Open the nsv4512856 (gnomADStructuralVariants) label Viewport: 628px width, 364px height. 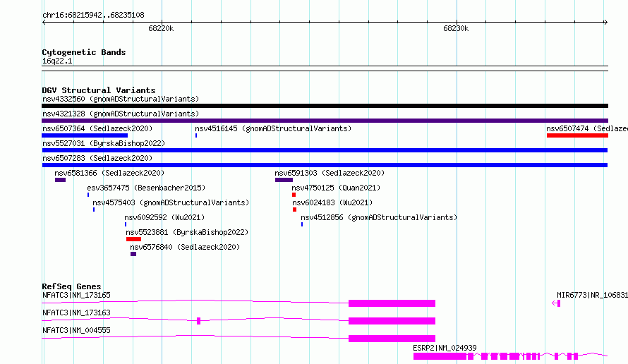379,217
